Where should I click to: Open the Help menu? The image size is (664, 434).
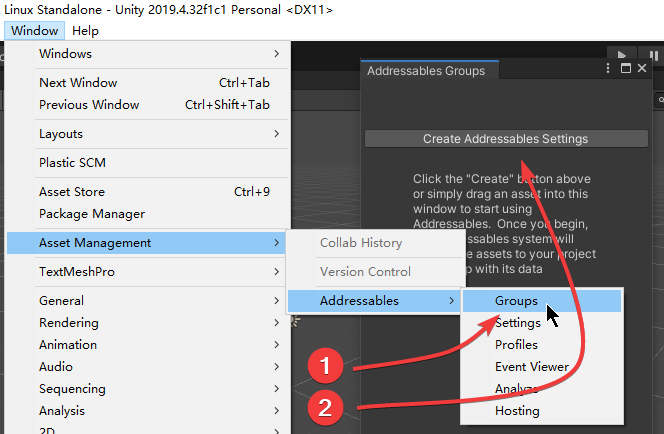(85, 31)
